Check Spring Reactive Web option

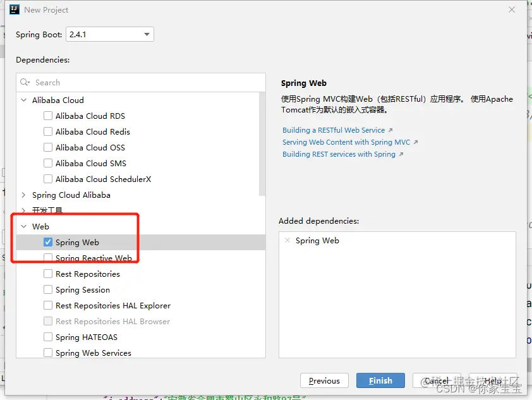pyautogui.click(x=48, y=258)
